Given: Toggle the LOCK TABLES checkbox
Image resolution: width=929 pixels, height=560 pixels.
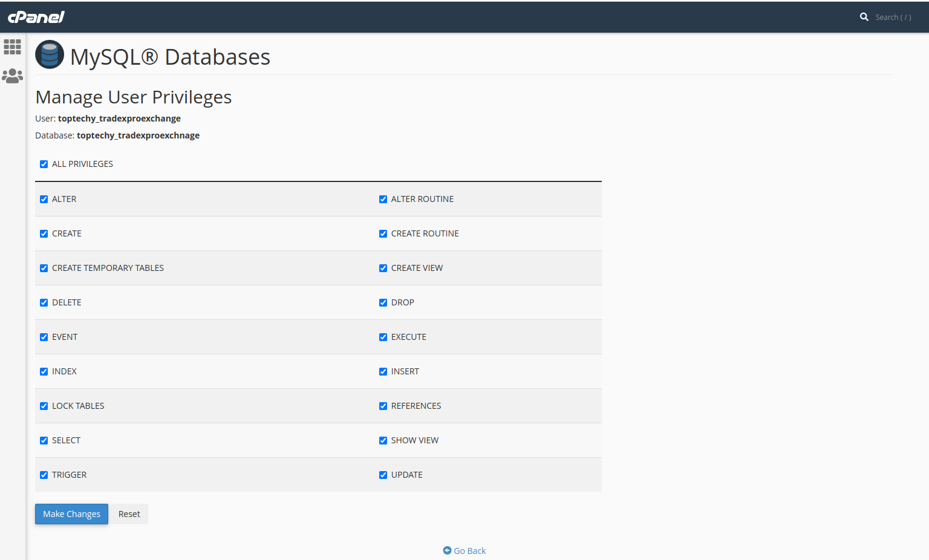Looking at the screenshot, I should (x=44, y=406).
